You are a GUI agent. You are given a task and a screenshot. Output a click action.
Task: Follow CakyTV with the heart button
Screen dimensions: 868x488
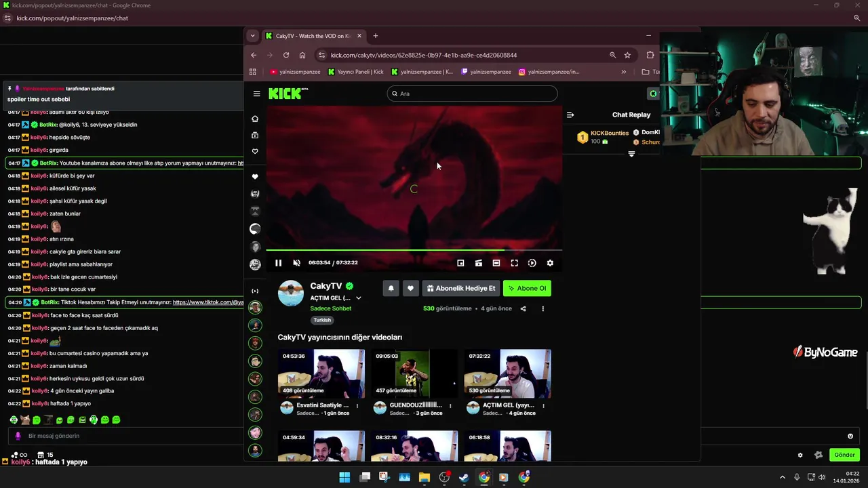(x=410, y=288)
